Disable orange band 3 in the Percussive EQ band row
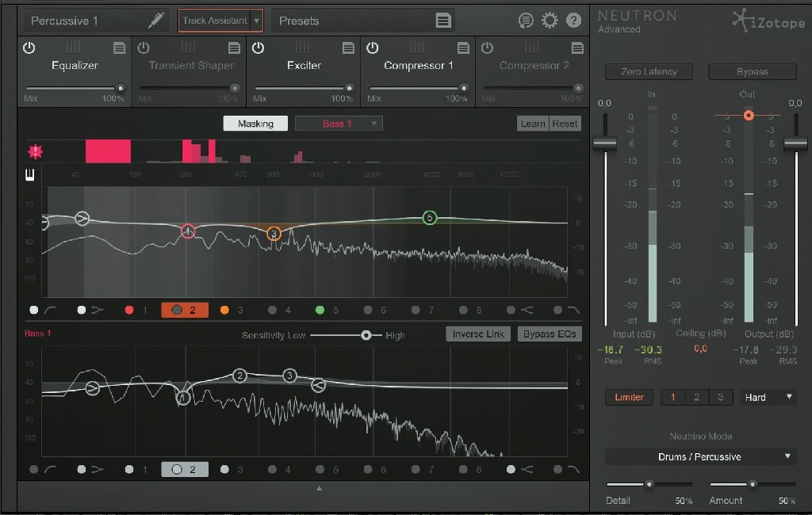The image size is (812, 515). tap(224, 310)
